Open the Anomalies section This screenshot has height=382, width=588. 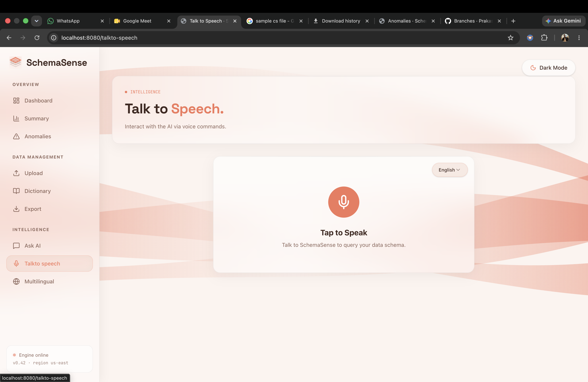point(49,136)
